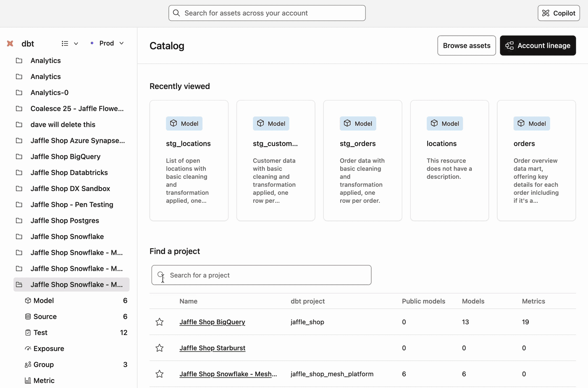
Task: Click folder icon beside dave will delete this
Action: click(x=19, y=124)
